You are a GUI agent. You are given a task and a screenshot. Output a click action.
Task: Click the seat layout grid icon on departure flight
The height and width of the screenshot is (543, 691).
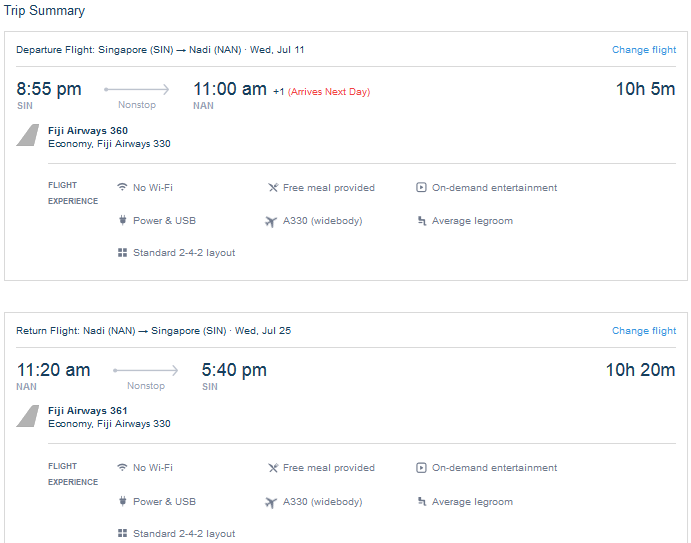[x=122, y=253]
